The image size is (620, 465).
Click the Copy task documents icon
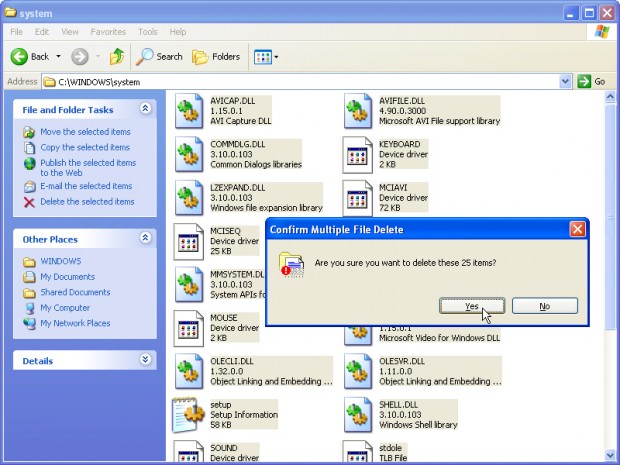tap(29, 148)
